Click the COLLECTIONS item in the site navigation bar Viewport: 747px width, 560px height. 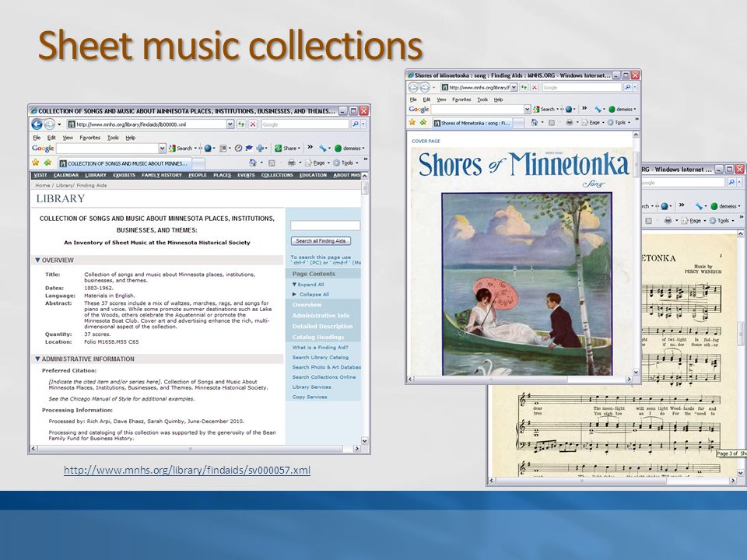pyautogui.click(x=277, y=175)
